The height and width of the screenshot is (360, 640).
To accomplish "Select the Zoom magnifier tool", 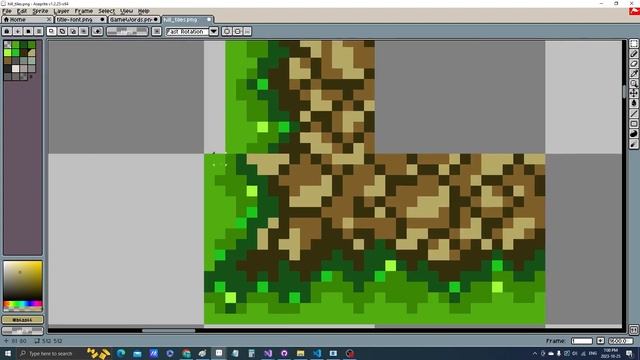I will [633, 84].
